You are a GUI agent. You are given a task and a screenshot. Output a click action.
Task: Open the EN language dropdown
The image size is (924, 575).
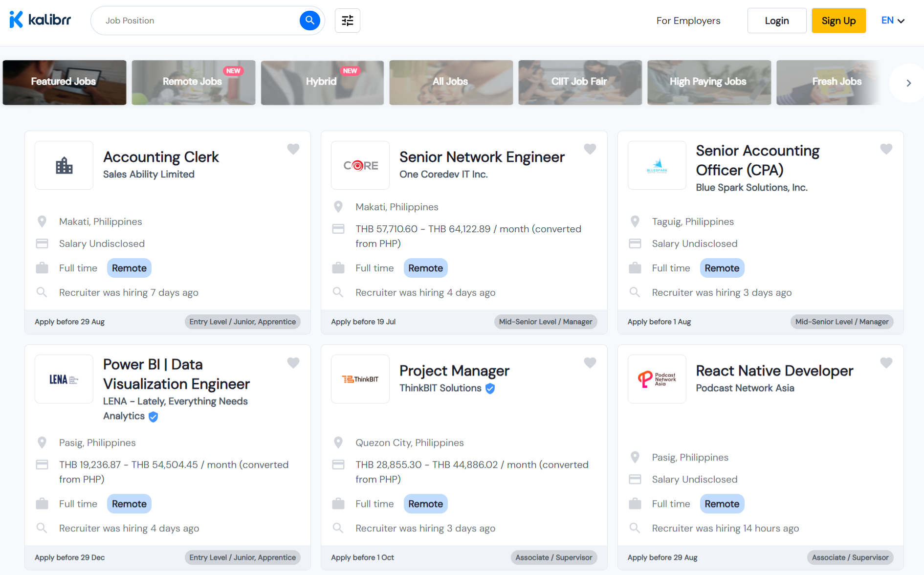tap(893, 21)
